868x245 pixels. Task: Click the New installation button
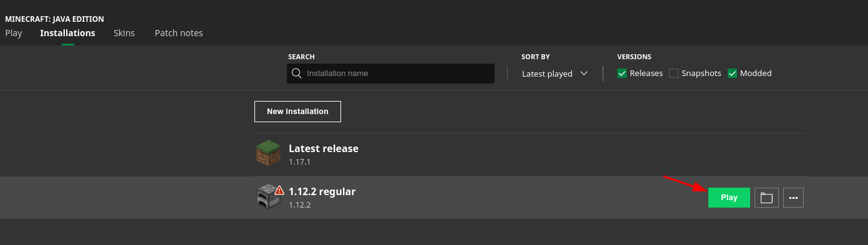point(297,112)
